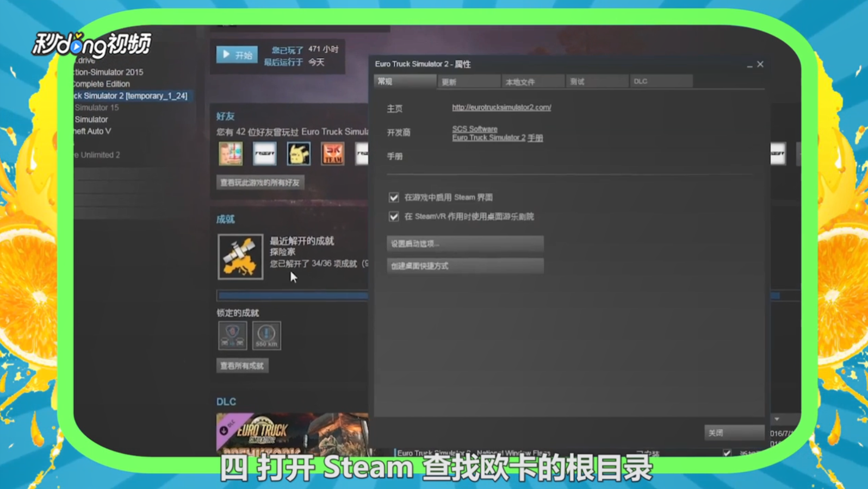868x489 pixels.
Task: Open the Explorer achievement icon with Europe map
Action: coord(240,257)
